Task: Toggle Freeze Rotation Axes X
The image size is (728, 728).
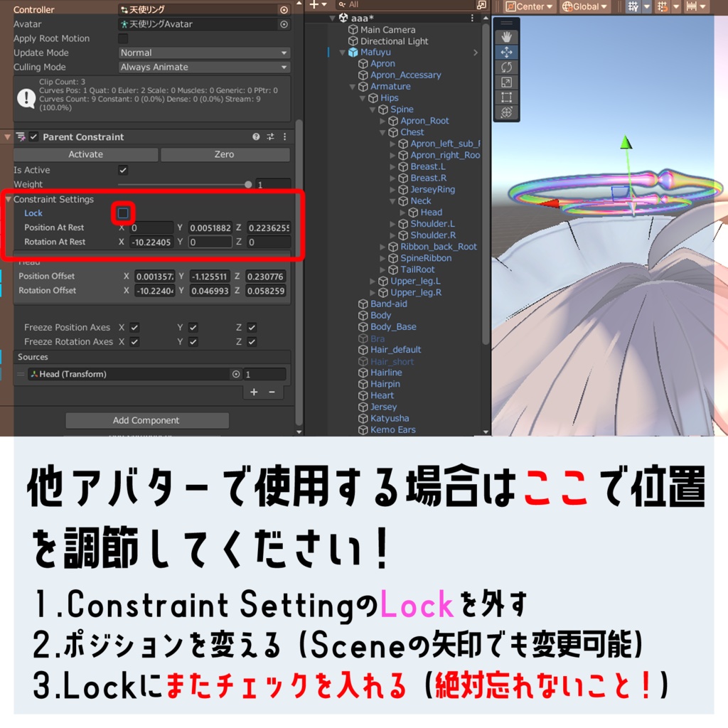Action: pos(134,342)
